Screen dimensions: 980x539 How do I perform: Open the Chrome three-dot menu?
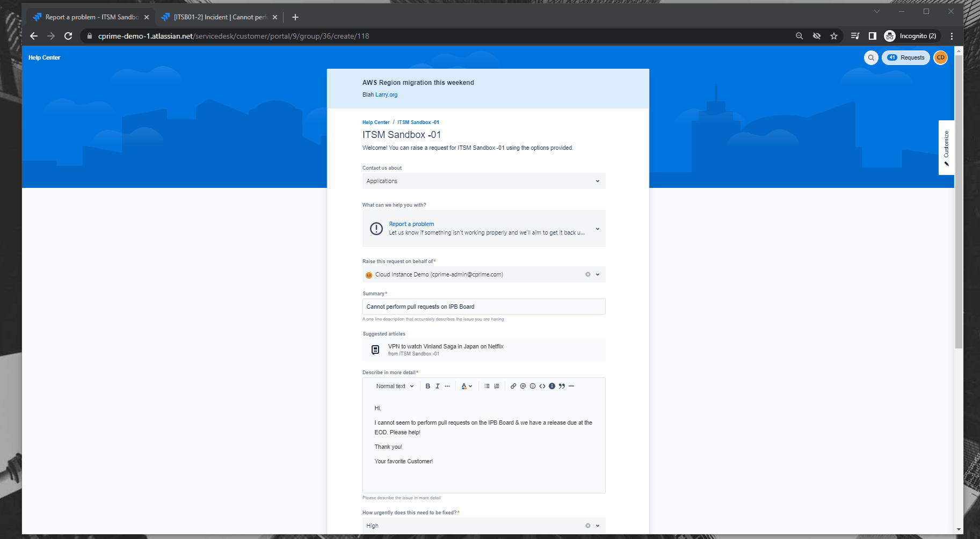tap(952, 36)
